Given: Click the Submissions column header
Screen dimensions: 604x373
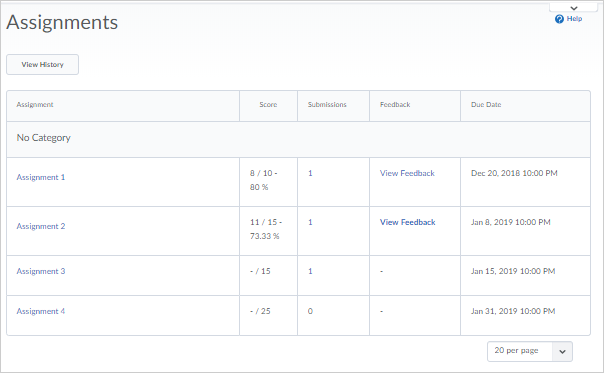Looking at the screenshot, I should click(327, 104).
